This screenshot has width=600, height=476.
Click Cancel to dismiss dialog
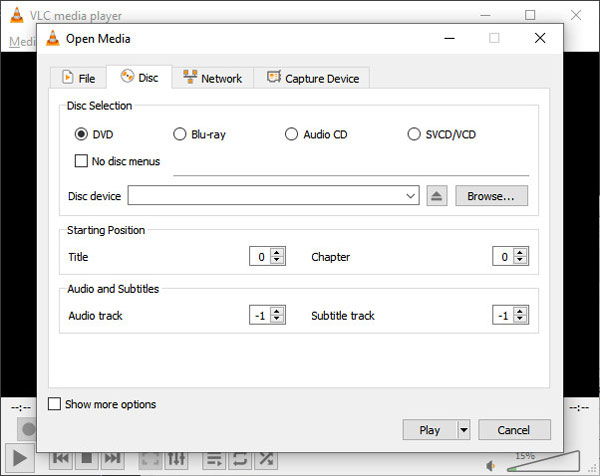(x=514, y=430)
